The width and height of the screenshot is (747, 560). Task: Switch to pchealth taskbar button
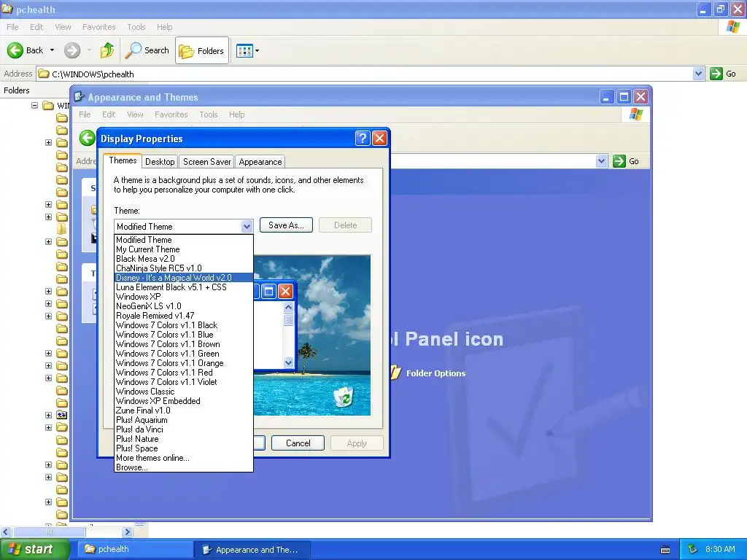point(135,550)
